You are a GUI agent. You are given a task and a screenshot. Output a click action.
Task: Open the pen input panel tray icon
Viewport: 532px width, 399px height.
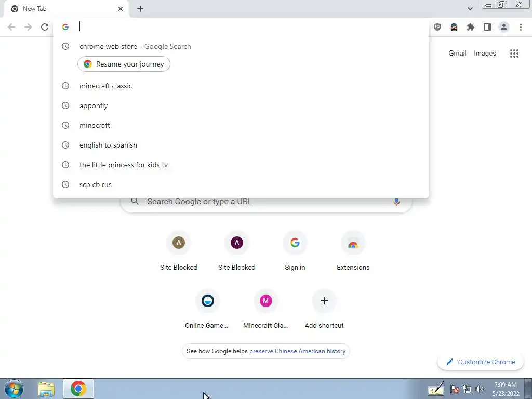click(436, 389)
